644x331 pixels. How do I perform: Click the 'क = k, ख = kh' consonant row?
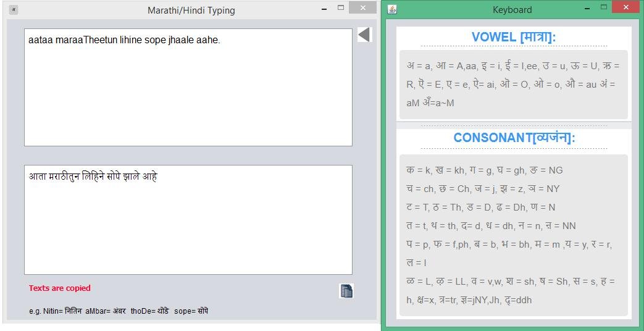tap(484, 170)
